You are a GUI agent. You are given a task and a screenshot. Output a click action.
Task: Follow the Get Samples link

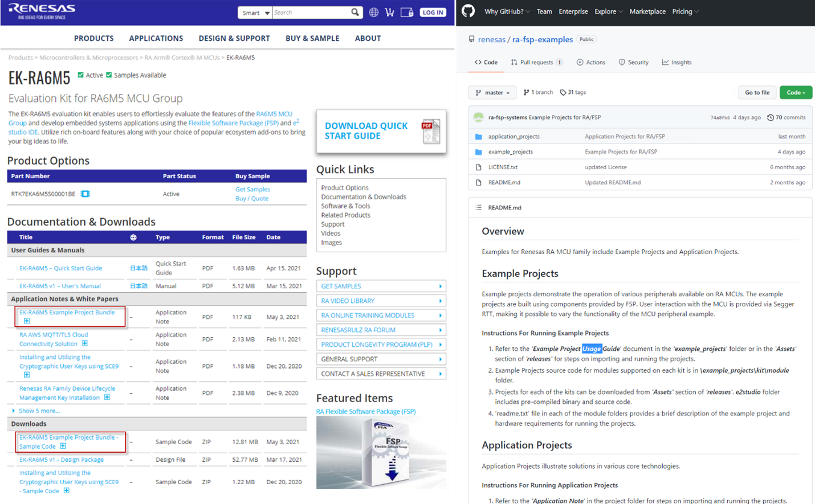pyautogui.click(x=252, y=189)
